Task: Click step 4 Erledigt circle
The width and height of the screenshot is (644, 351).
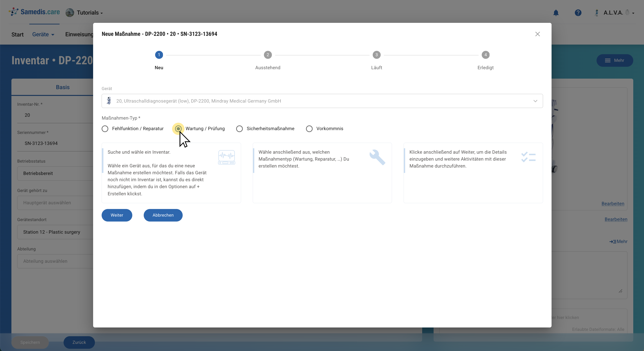Action: [486, 55]
